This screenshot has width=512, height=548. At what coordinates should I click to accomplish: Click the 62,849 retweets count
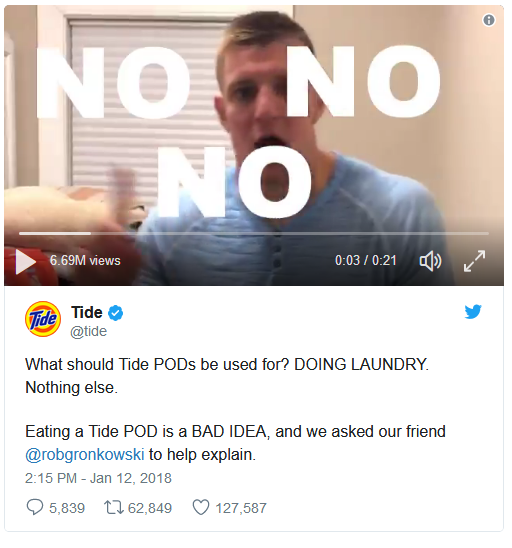tap(150, 508)
